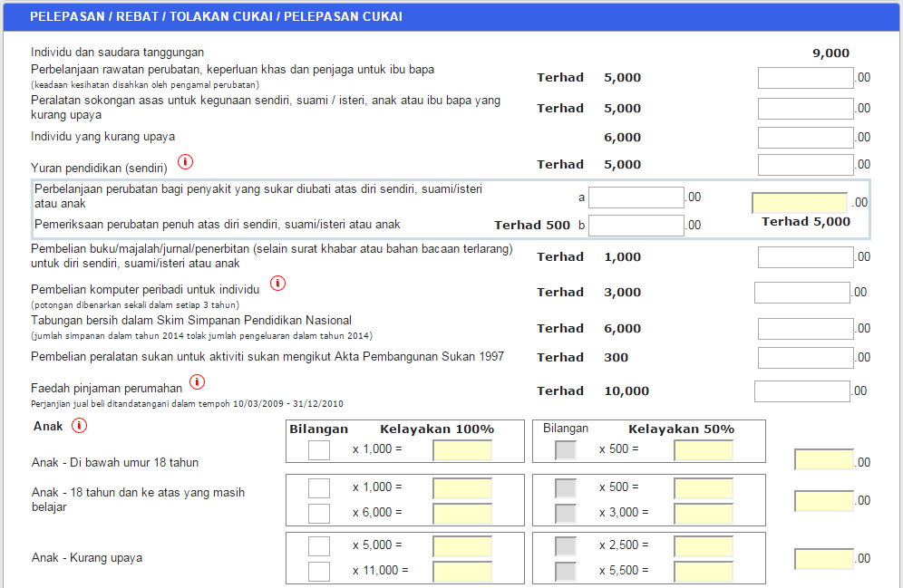Select yellow Kelayakan 100% field for under-18 children

462,449
